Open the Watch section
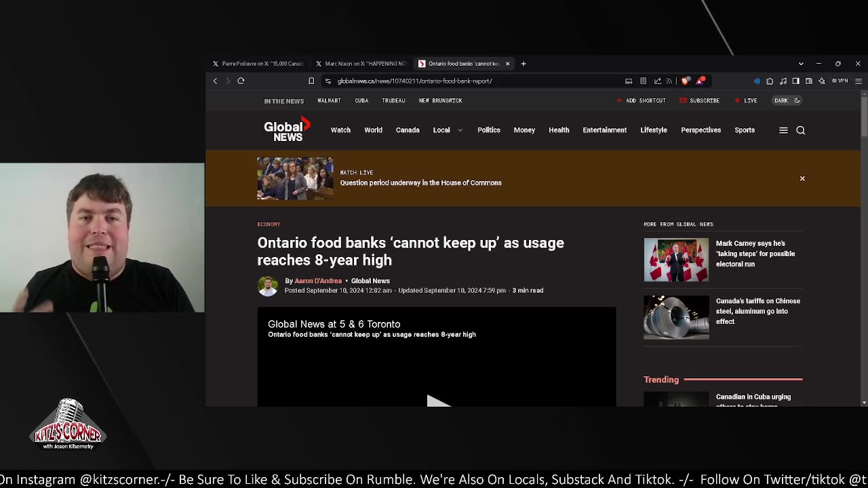868x488 pixels. 340,130
